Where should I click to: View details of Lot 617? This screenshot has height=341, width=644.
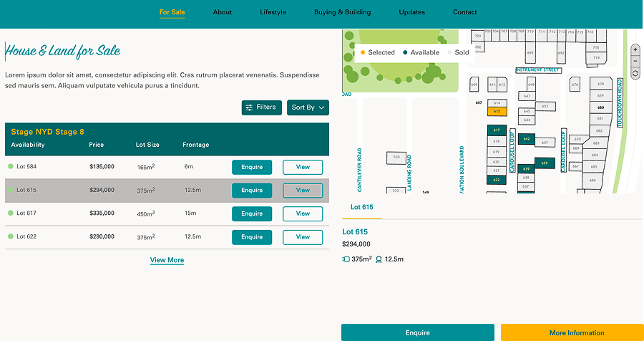tap(303, 213)
